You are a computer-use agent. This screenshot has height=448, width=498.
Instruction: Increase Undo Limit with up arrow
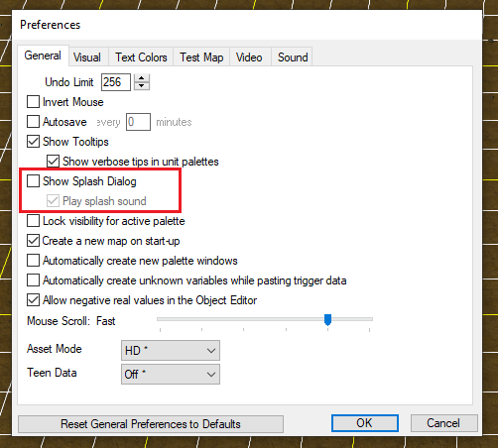coord(142,78)
